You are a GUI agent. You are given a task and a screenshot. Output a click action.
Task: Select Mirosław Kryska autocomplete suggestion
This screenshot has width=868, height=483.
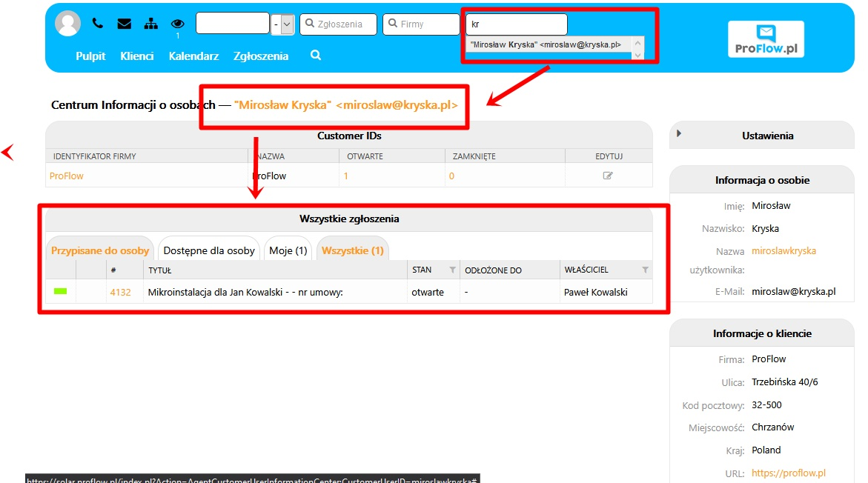point(546,44)
